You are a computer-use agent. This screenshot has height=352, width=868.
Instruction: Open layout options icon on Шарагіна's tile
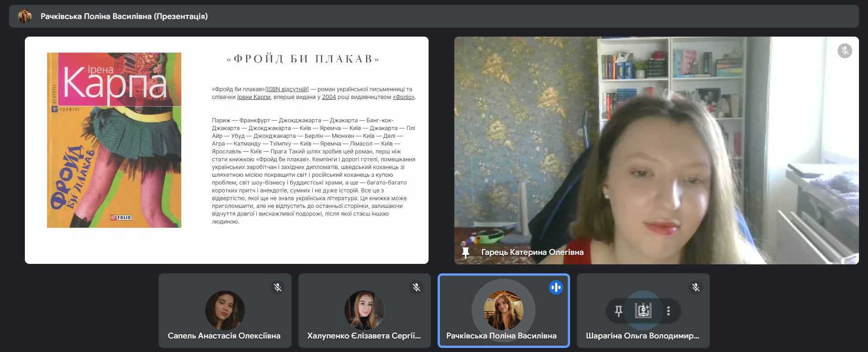[643, 311]
